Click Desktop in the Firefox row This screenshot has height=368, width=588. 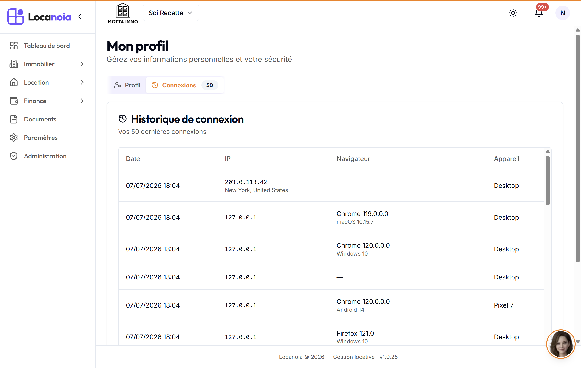click(506, 337)
